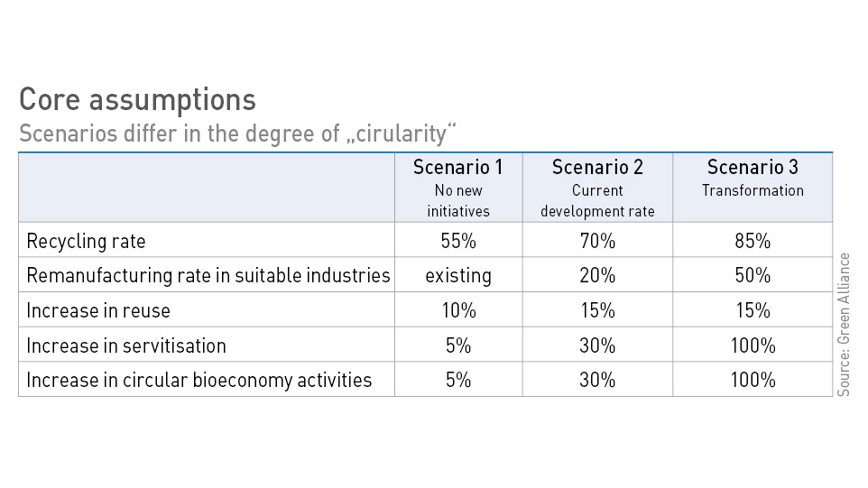The image size is (868, 488).
Task: Click the subtitle about degree of cirularity
Action: tap(238, 134)
